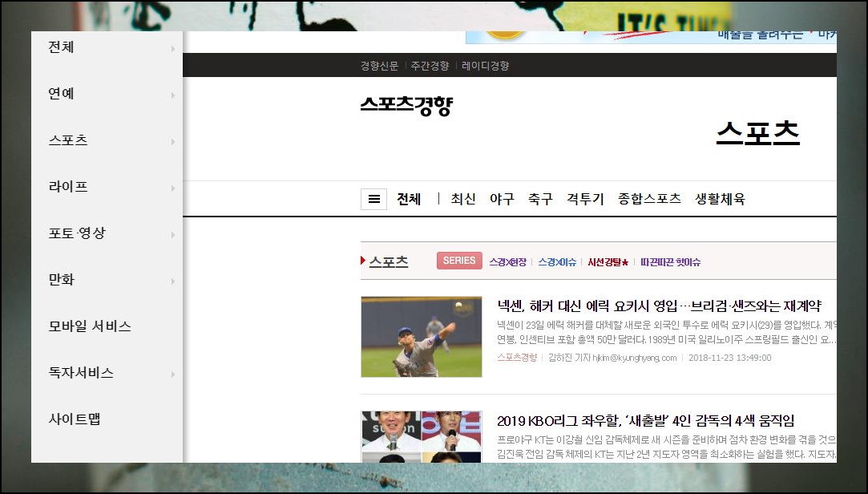The image size is (868, 494).
Task: Click the 넥센이 23일 article summary text
Action: 667,332
